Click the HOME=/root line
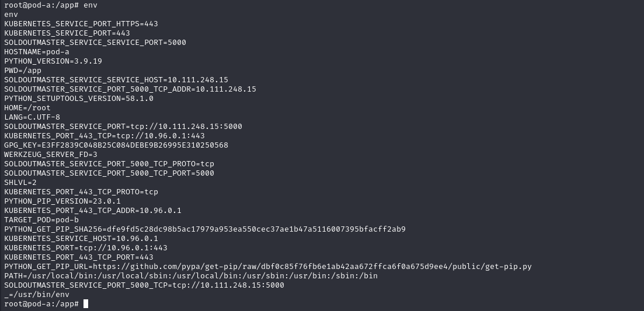Image resolution: width=644 pixels, height=311 pixels. click(x=27, y=108)
